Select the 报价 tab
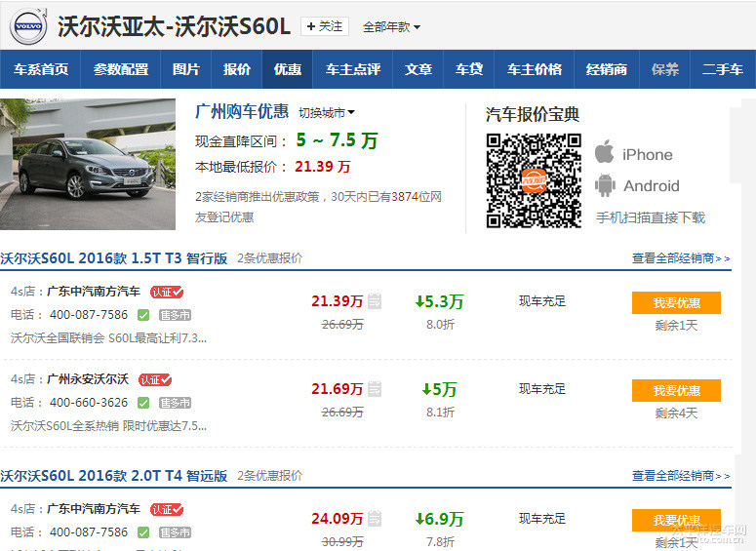This screenshot has width=756, height=551. pyautogui.click(x=237, y=69)
